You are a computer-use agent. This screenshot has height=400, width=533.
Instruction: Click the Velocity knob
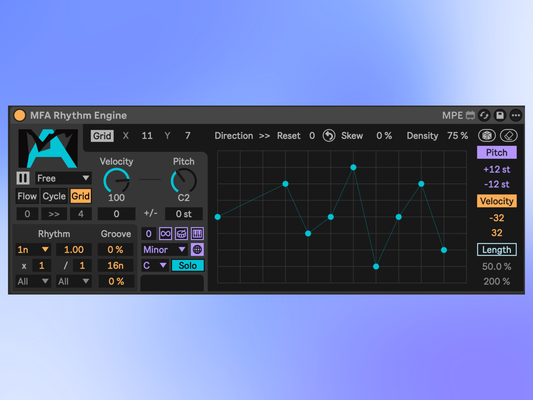point(116,181)
